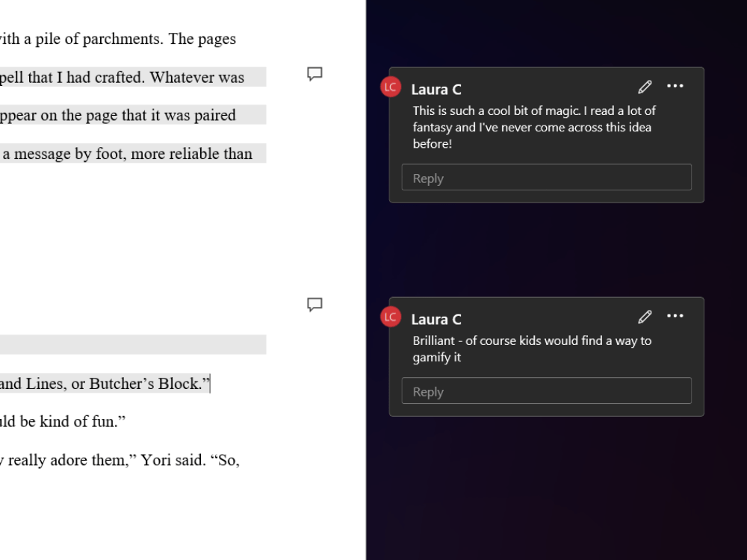Click comment marker beside 'spell that I had crafted'

[x=314, y=74]
